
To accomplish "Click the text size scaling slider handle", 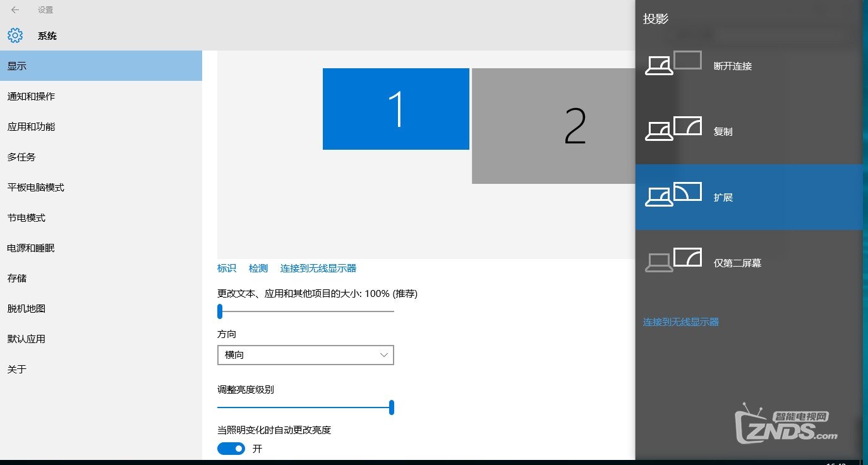I will [x=220, y=311].
